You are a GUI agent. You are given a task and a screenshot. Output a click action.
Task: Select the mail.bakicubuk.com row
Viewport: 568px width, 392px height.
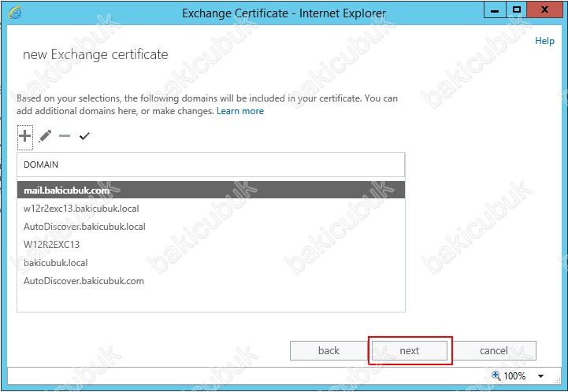point(211,190)
